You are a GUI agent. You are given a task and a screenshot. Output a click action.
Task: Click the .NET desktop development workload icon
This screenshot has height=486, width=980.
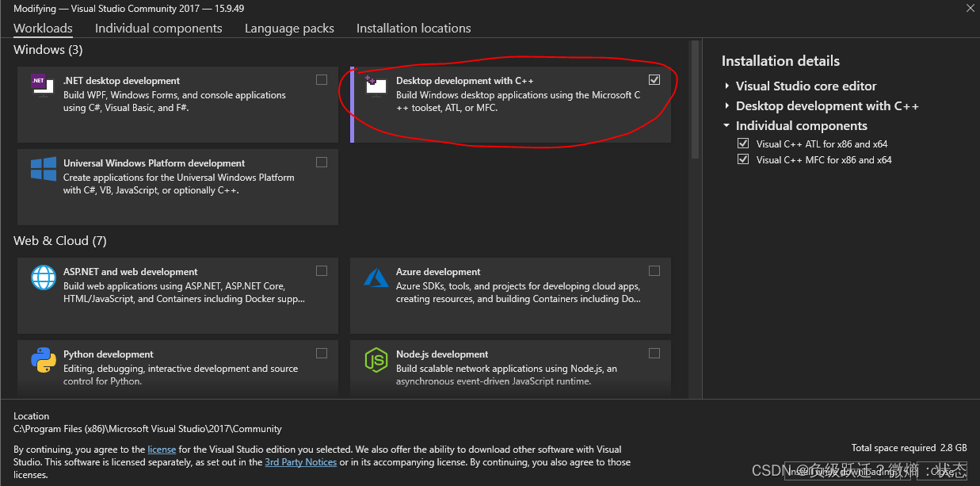(x=43, y=83)
